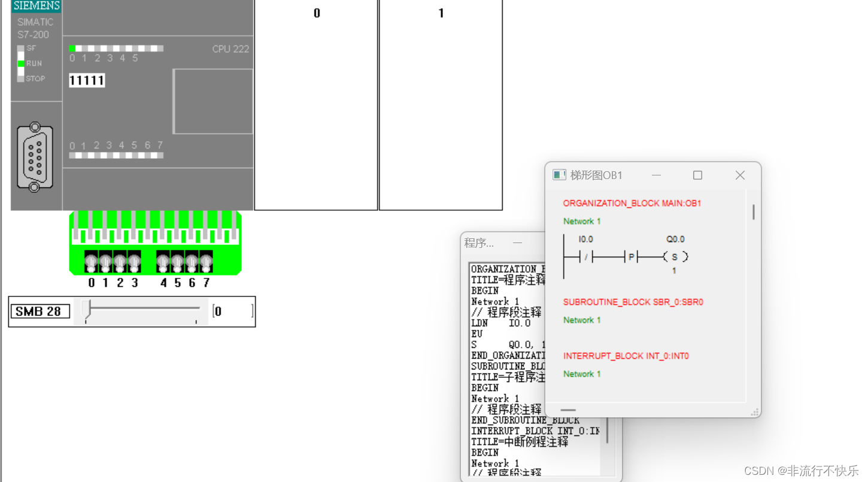Click the S Q0.0, 1 line in the program listing
Image resolution: width=868 pixels, height=482 pixels.
[508, 345]
